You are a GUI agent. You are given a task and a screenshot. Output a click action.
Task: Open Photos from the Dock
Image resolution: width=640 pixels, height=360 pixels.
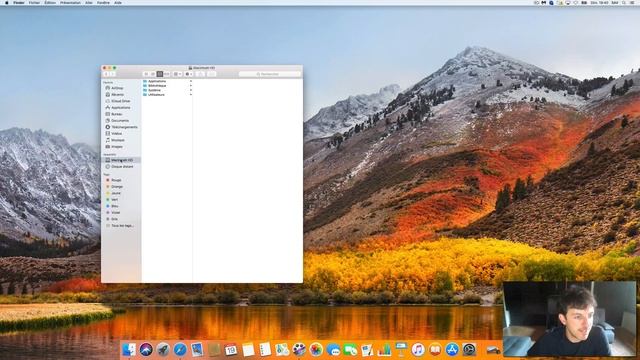pos(316,349)
